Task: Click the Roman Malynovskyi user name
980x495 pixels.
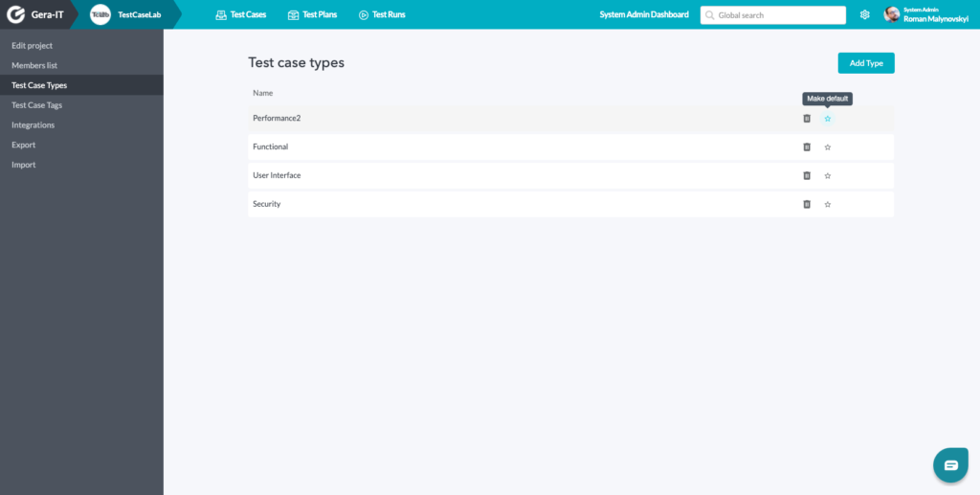Action: 936,19
